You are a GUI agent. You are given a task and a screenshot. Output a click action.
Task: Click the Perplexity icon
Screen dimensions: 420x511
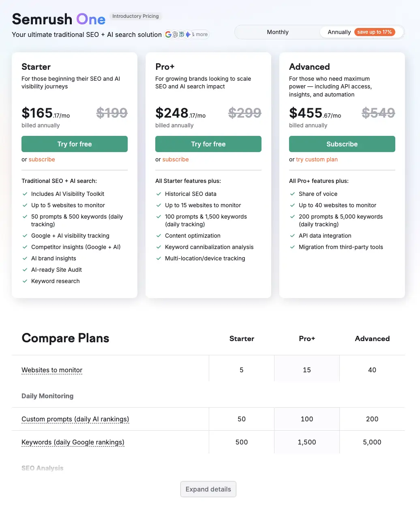coord(181,34)
